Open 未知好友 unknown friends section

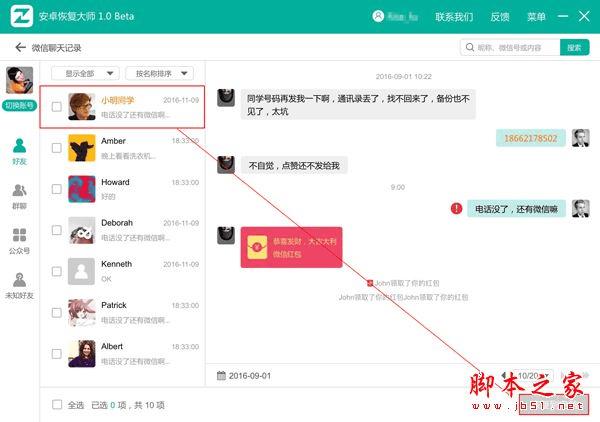point(19,286)
